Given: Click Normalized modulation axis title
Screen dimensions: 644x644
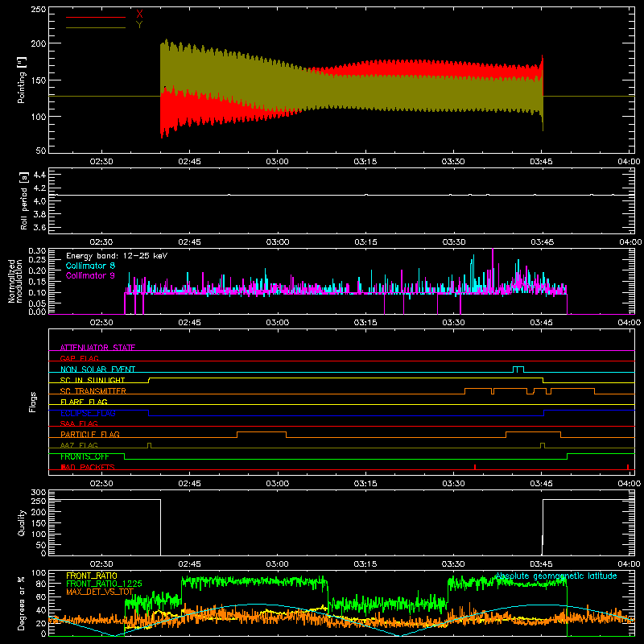Looking at the screenshot, I should click(x=14, y=281).
